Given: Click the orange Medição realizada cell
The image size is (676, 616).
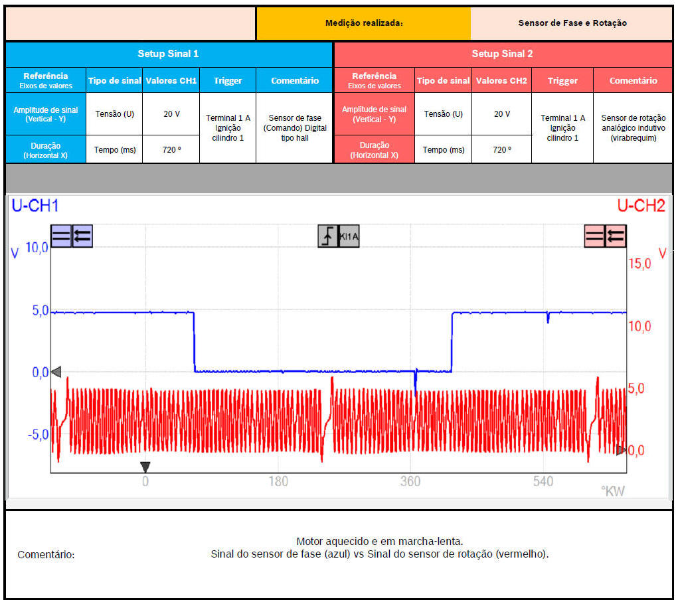Looking at the screenshot, I should click(364, 23).
